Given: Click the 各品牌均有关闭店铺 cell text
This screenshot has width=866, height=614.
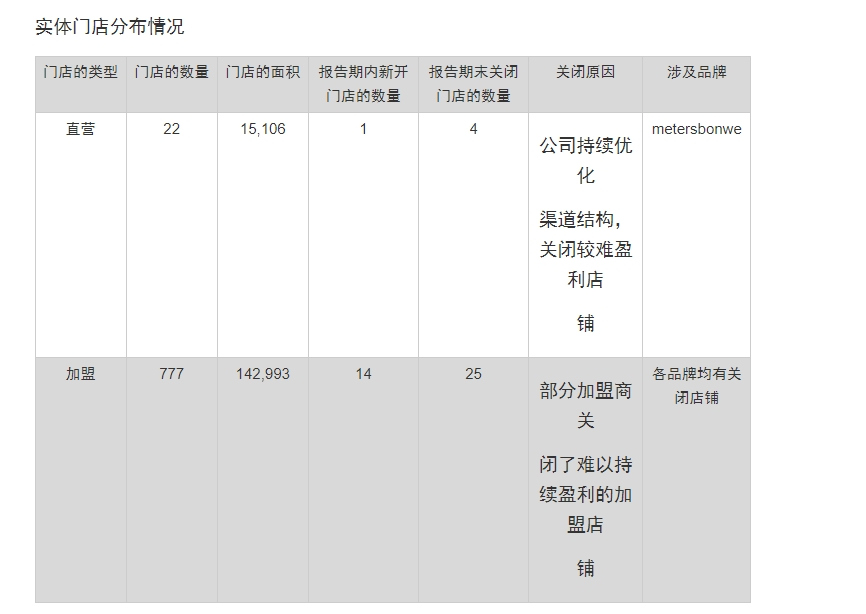Looking at the screenshot, I should coord(696,386).
